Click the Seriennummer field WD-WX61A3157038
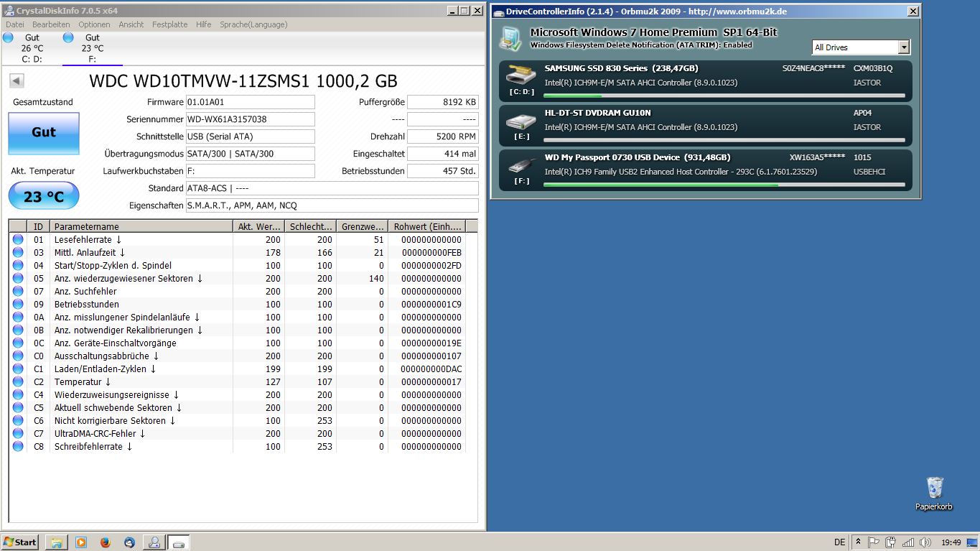The width and height of the screenshot is (980, 551). [250, 119]
